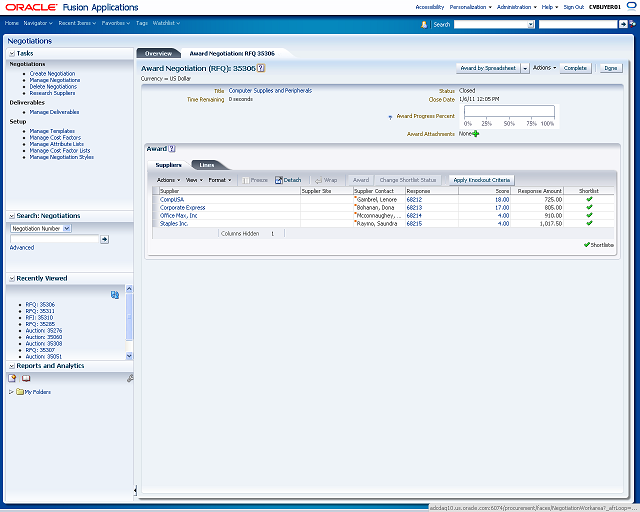Viewport: 640px width, 512px height.
Task: Open the Manage Cost Factors link
Action: tap(55, 138)
